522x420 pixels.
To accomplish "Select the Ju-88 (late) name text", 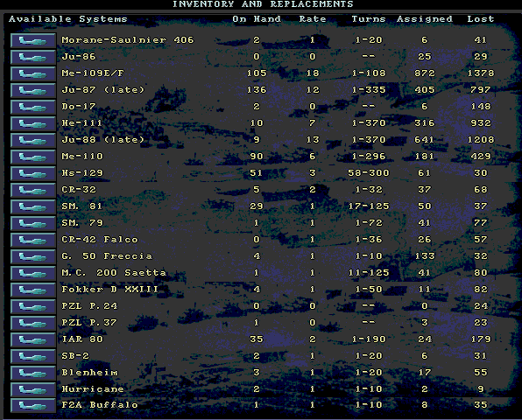I will click(x=103, y=140).
